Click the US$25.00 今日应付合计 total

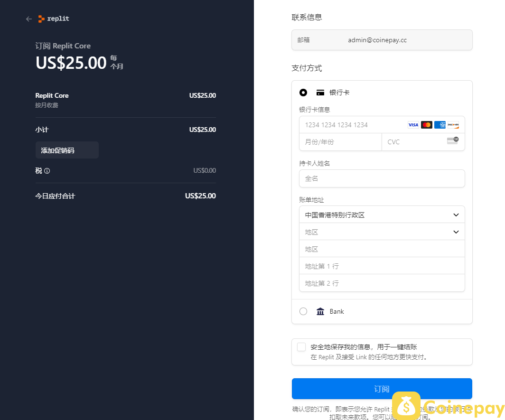(x=200, y=196)
